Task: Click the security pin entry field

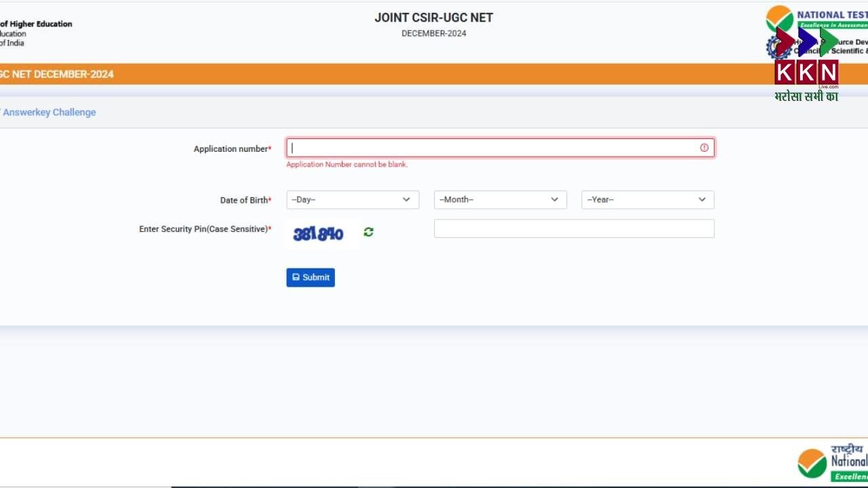Action: [x=574, y=228]
